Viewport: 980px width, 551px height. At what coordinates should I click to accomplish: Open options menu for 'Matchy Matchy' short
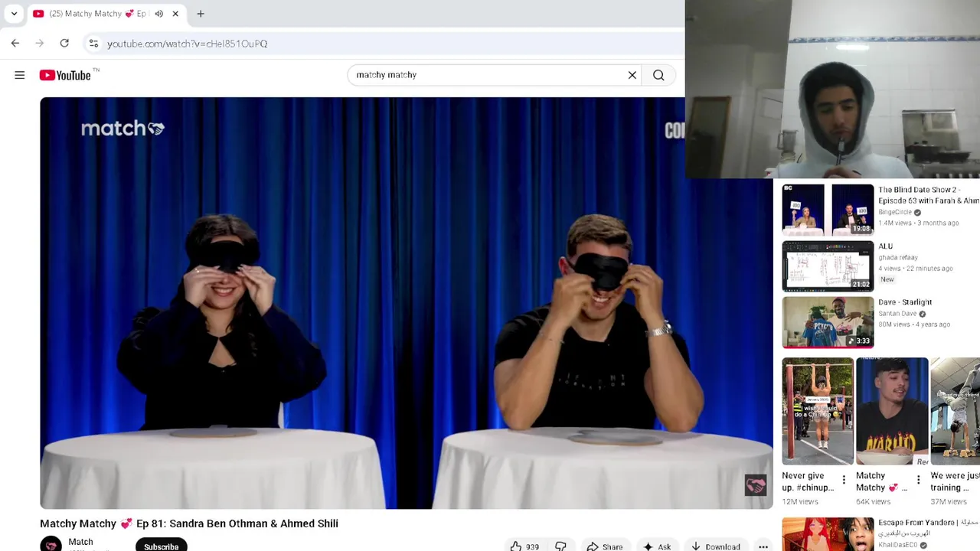(x=918, y=481)
